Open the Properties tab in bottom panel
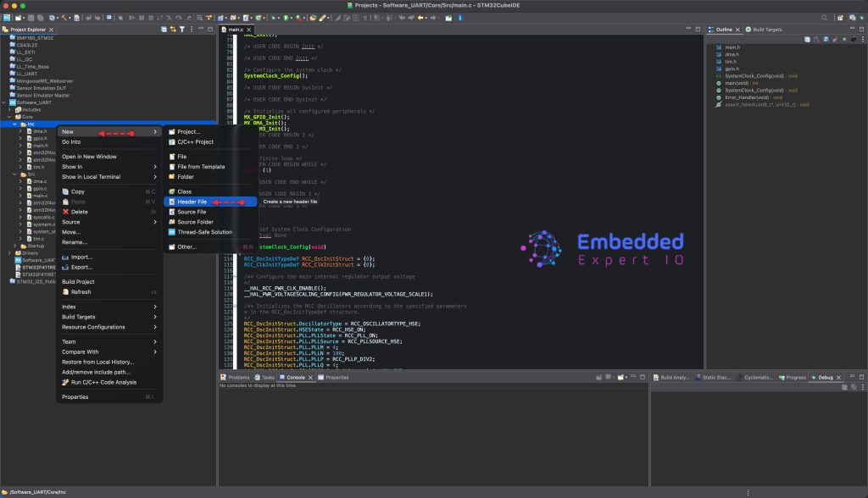This screenshot has height=498, width=868. [x=333, y=378]
